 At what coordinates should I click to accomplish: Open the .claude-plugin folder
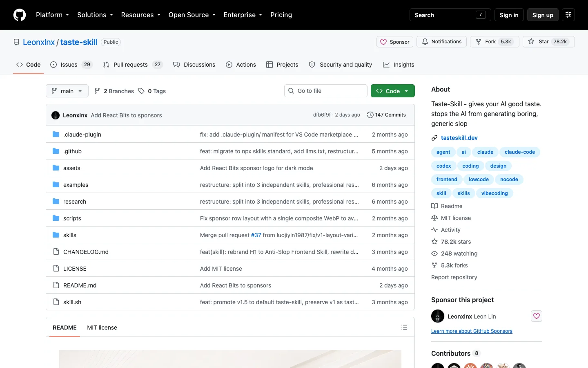pyautogui.click(x=82, y=135)
